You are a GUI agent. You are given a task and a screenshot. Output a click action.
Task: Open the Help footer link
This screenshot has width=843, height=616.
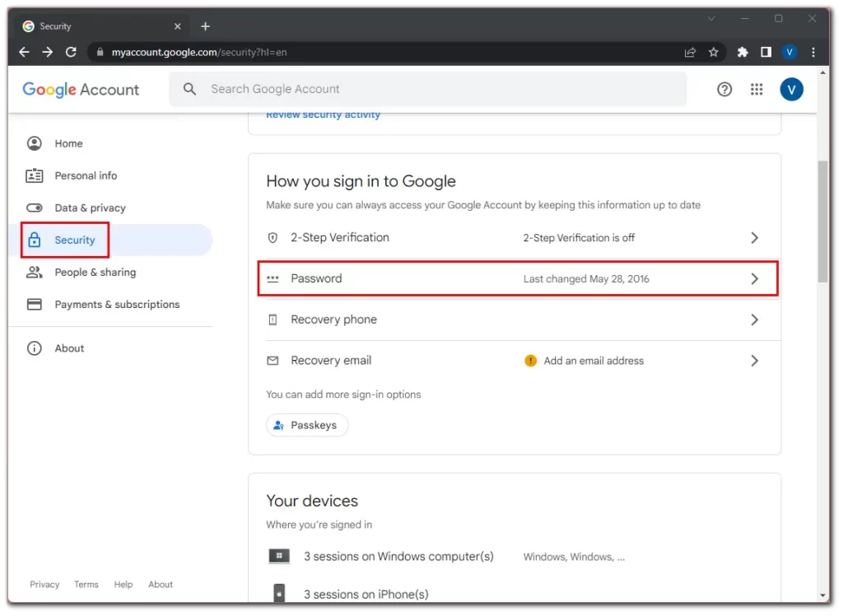pos(123,585)
